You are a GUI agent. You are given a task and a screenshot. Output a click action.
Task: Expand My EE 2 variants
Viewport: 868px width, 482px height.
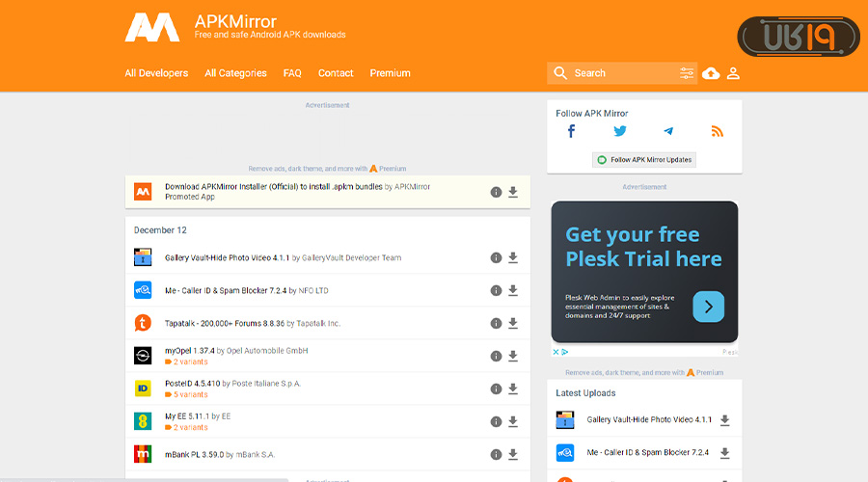[190, 428]
